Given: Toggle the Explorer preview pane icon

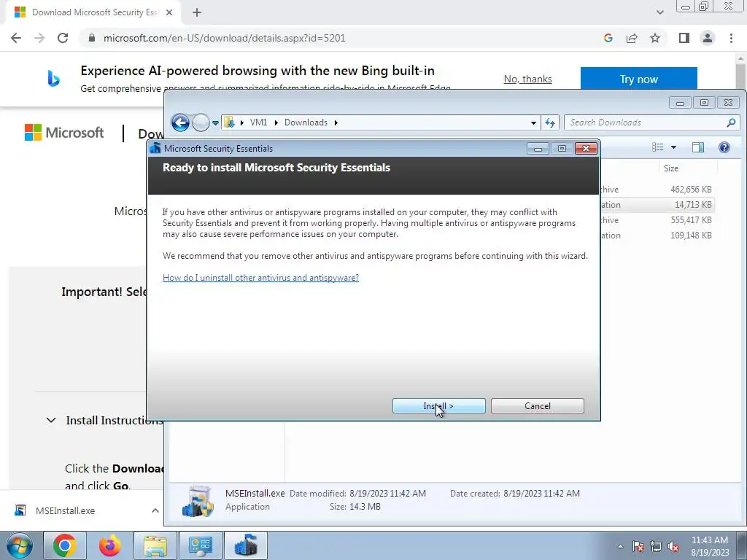Looking at the screenshot, I should [698, 147].
